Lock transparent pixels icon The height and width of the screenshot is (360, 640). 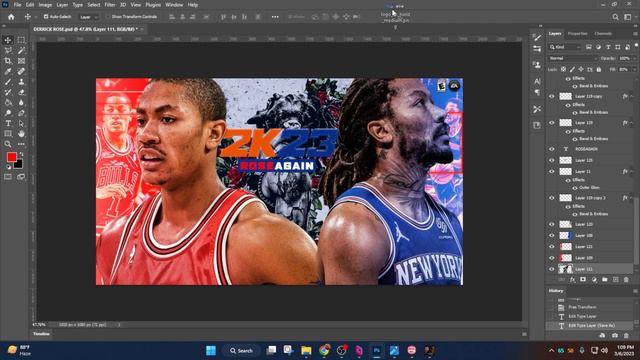pos(563,69)
